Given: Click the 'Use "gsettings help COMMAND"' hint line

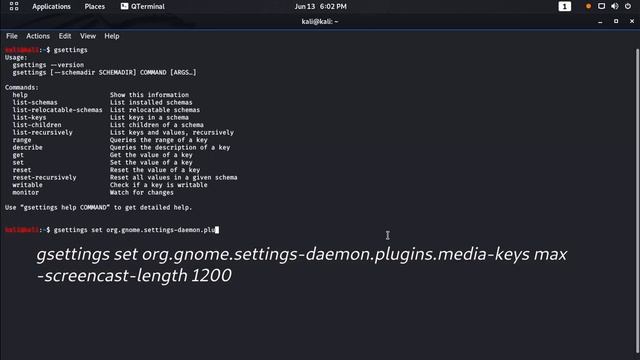Looking at the screenshot, I should click(98, 207).
